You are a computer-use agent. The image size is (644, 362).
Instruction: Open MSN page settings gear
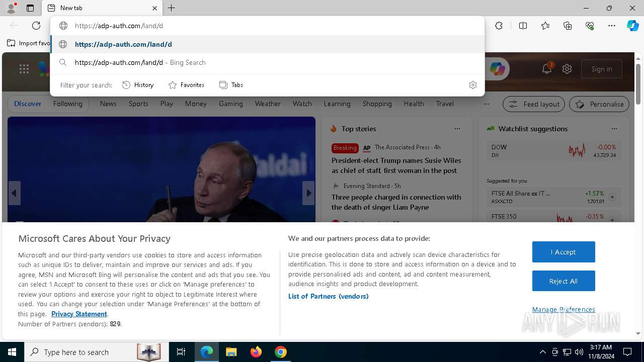tap(567, 69)
